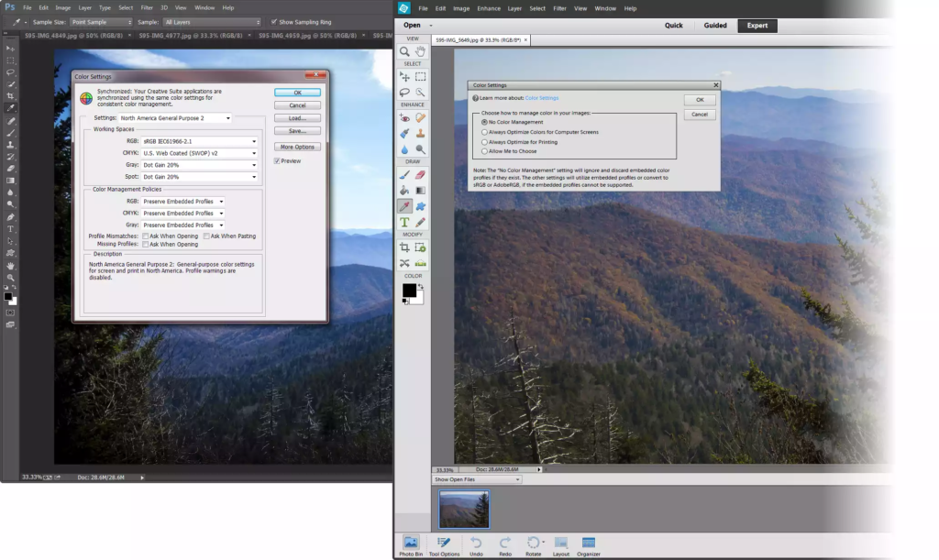
Task: Open the RGB policy Preserve Embedded Profiles dropdown
Action: [182, 202]
